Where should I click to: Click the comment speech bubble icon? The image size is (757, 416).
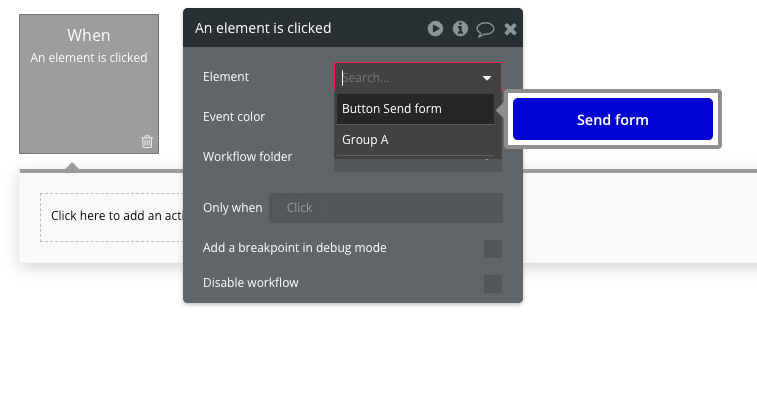click(x=485, y=29)
